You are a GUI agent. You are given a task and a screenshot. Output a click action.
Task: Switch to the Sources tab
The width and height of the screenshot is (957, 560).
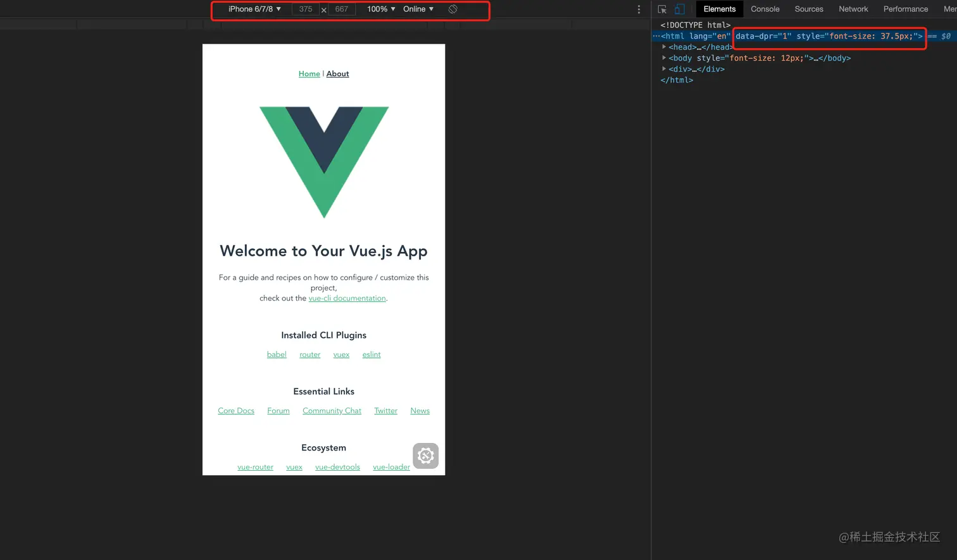809,9
